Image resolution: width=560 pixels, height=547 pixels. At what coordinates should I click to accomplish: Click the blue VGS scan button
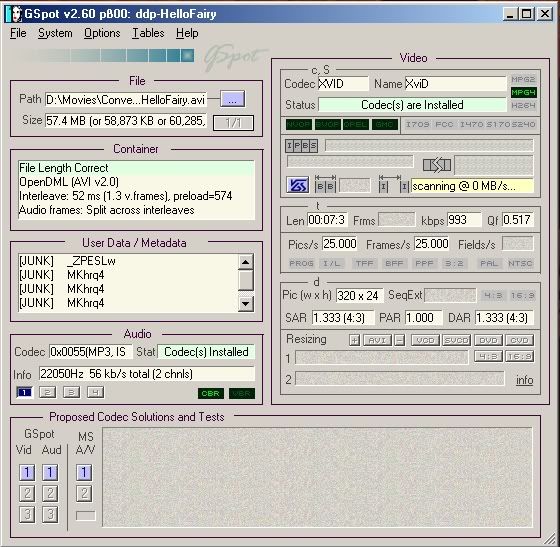(298, 185)
